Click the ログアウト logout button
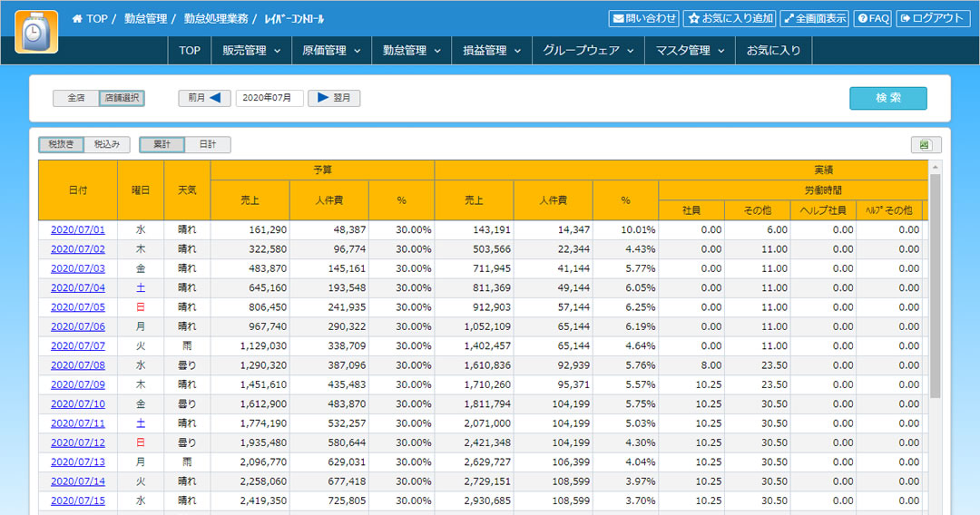 933,18
